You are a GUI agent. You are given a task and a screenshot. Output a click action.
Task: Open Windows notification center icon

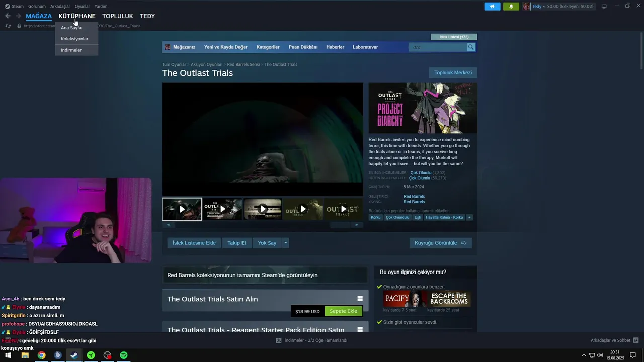(633, 355)
